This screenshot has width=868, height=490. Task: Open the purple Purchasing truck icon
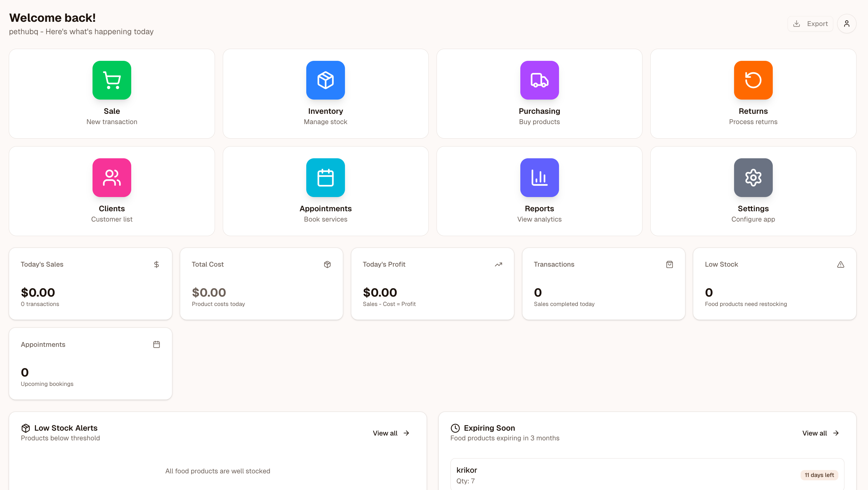point(539,80)
